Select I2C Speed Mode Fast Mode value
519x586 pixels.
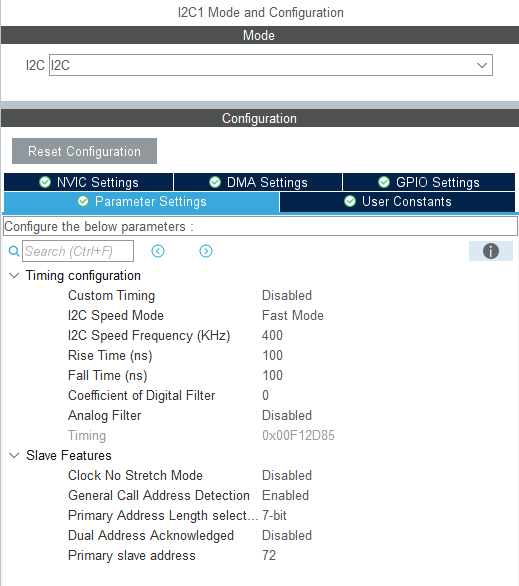[293, 315]
